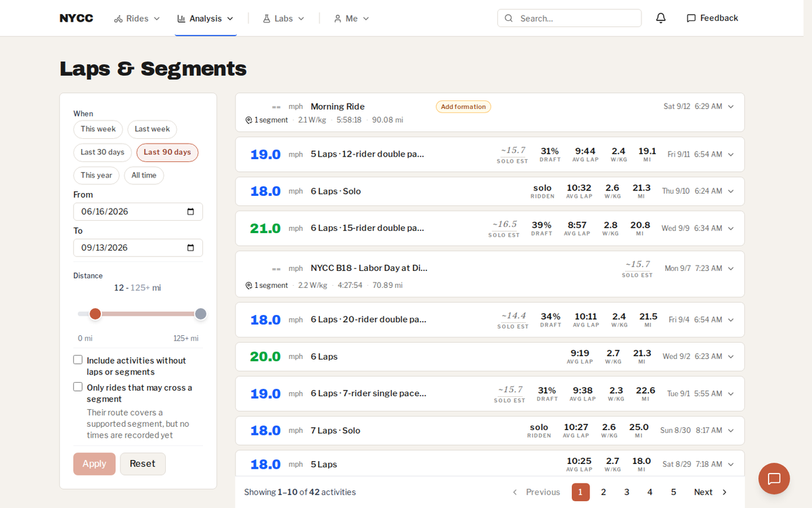812x508 pixels.
Task: Click the NYCC B18 - Labor Day title
Action: [x=369, y=268]
